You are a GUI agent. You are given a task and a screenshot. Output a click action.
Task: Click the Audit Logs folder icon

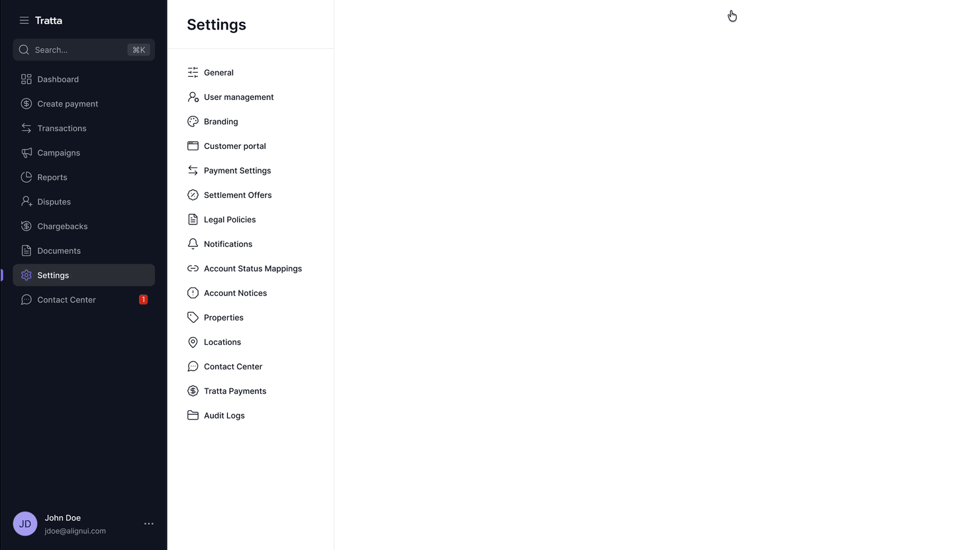point(193,416)
